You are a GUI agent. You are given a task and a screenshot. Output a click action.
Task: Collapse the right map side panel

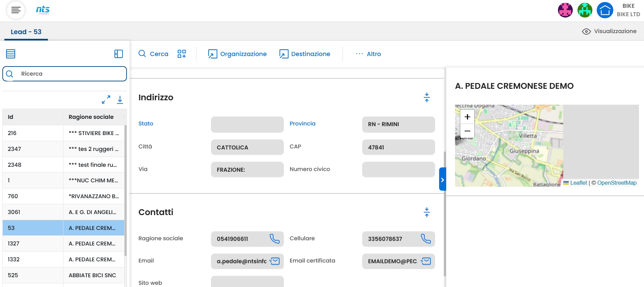tap(442, 180)
